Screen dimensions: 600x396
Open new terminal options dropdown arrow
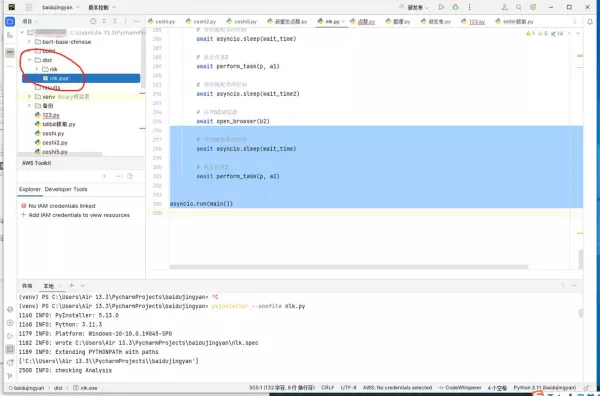point(83,285)
